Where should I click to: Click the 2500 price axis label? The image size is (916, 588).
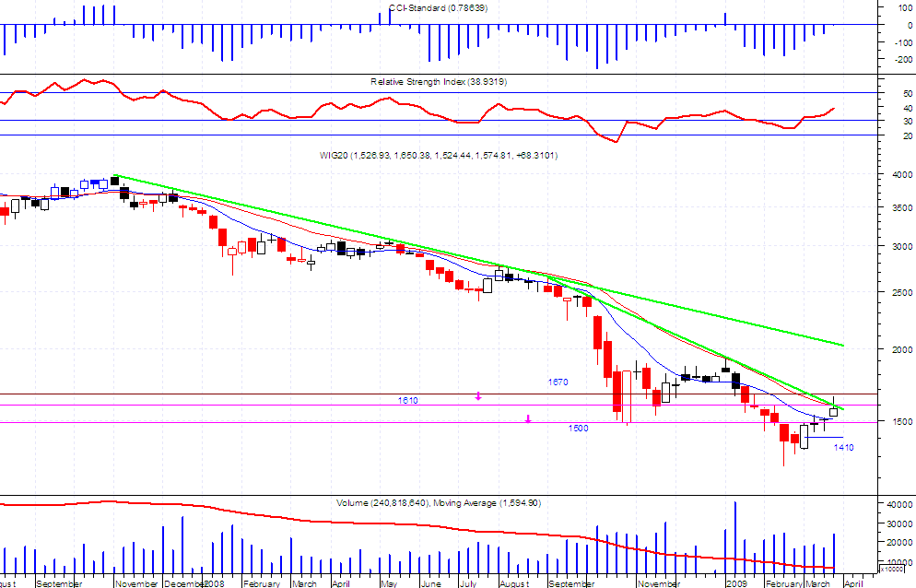[x=902, y=293]
